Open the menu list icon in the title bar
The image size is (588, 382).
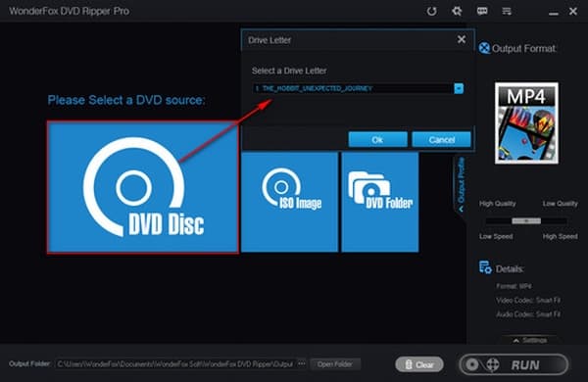click(507, 11)
